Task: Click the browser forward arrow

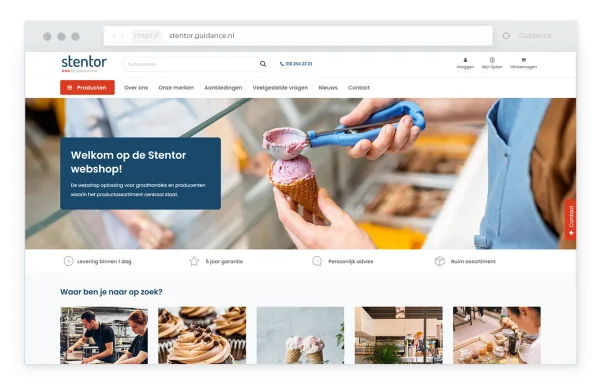Action: click(122, 36)
